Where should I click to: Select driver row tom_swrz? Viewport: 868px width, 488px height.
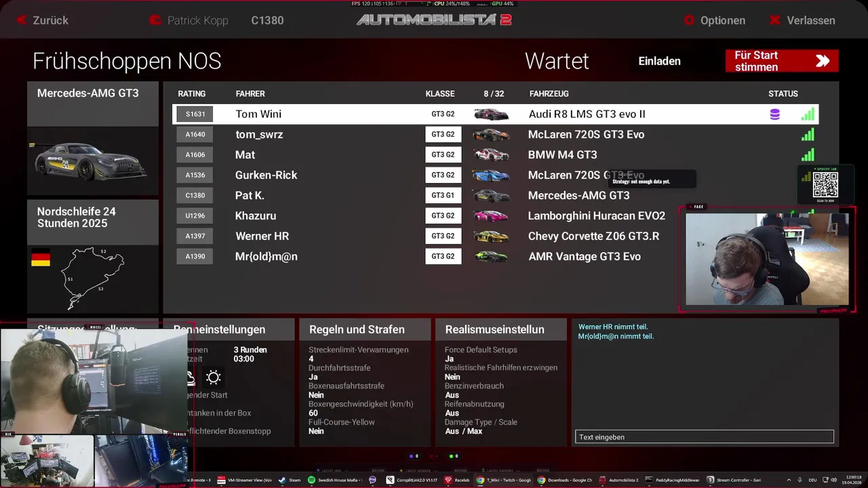[495, 134]
